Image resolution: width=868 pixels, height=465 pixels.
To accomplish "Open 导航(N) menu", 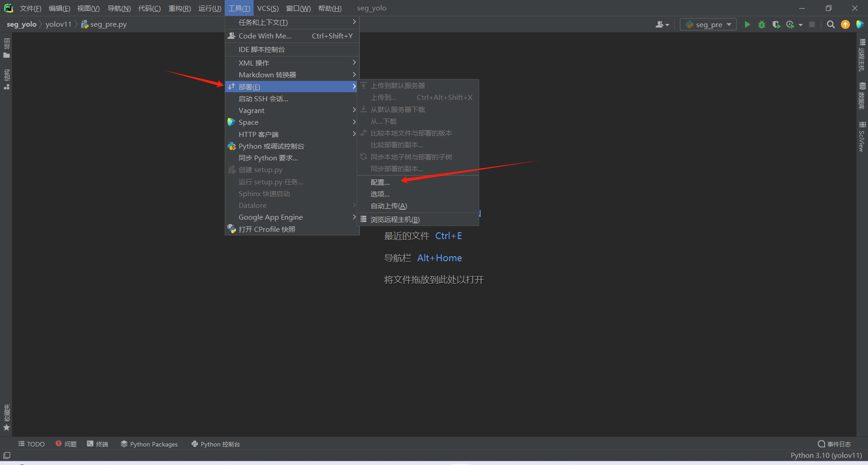I will pos(119,8).
